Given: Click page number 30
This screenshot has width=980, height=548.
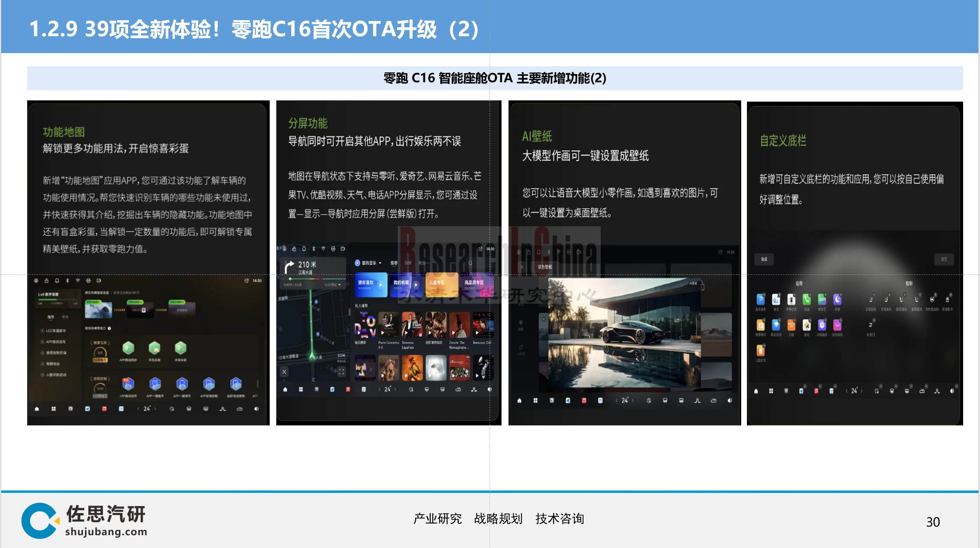Looking at the screenshot, I should [933, 522].
